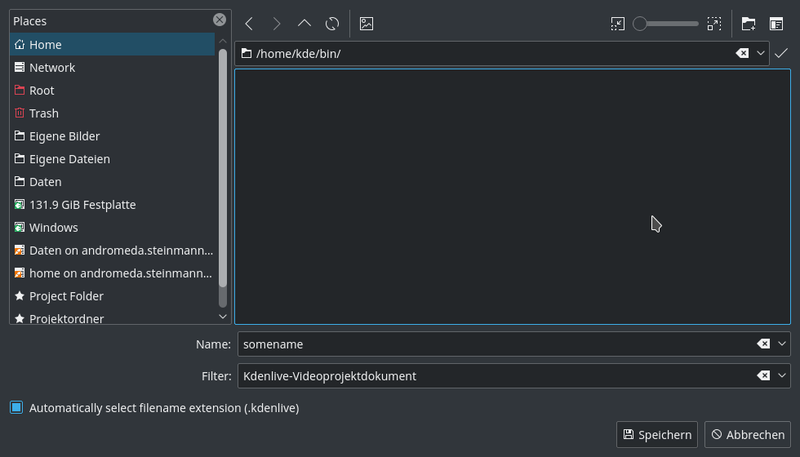Confirm path with checkmark button
This screenshot has width=800, height=457.
click(x=781, y=53)
